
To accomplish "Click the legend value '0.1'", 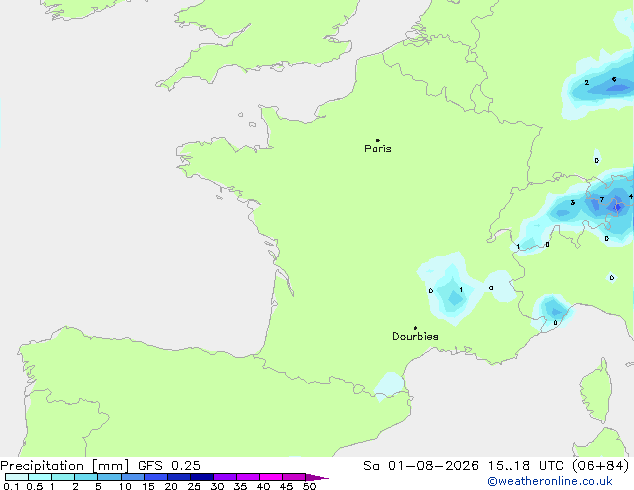I will point(11,486).
